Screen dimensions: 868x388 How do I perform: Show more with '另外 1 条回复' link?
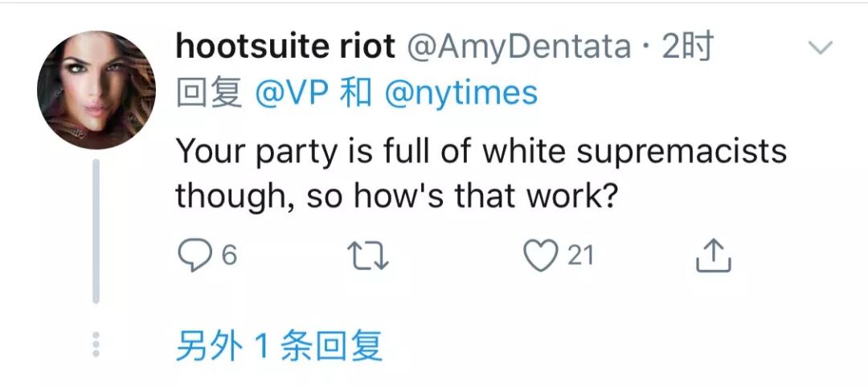279,346
